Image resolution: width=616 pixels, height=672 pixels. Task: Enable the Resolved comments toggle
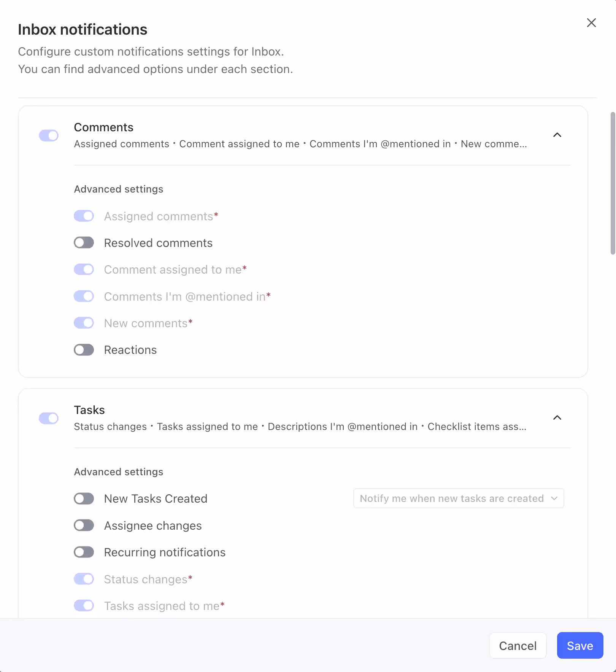[84, 242]
